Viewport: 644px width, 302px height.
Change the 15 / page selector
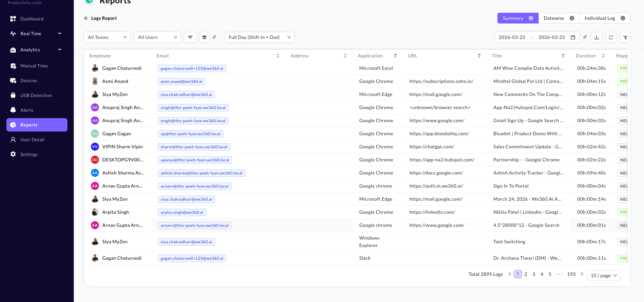[604, 275]
